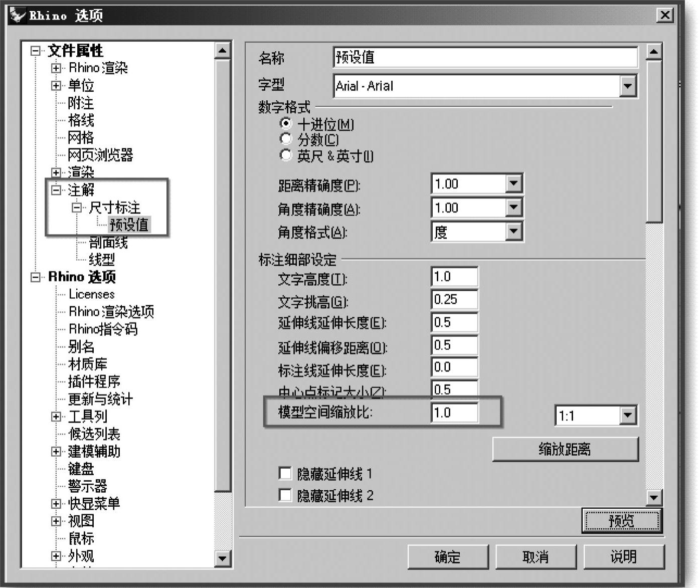Select 鼠标 in the tree
Viewport: 700px width, 588px height.
click(x=81, y=538)
